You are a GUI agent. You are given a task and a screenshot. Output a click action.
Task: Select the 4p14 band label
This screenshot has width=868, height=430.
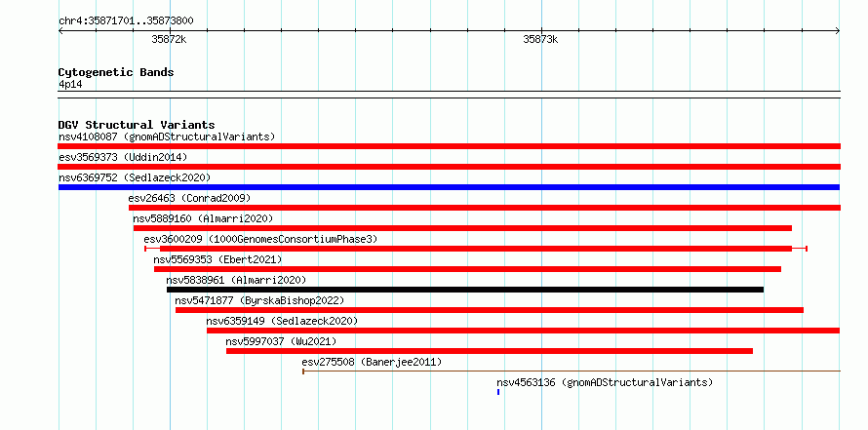tap(70, 85)
